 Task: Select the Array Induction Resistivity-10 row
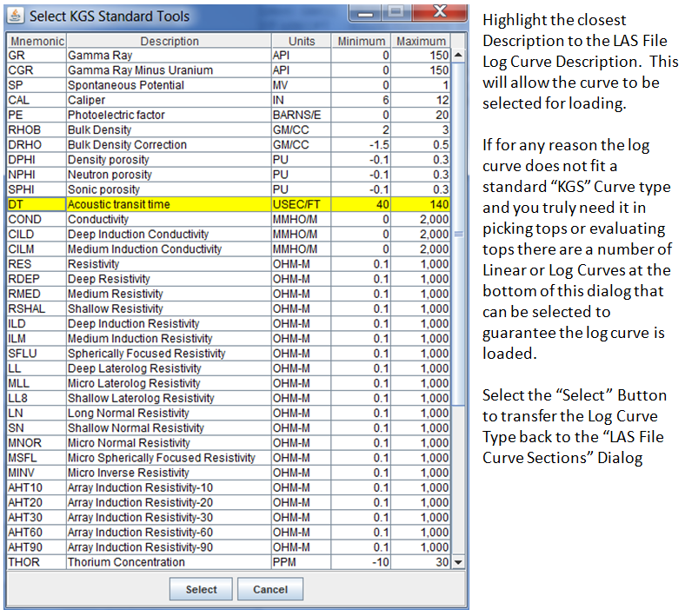tap(229, 487)
